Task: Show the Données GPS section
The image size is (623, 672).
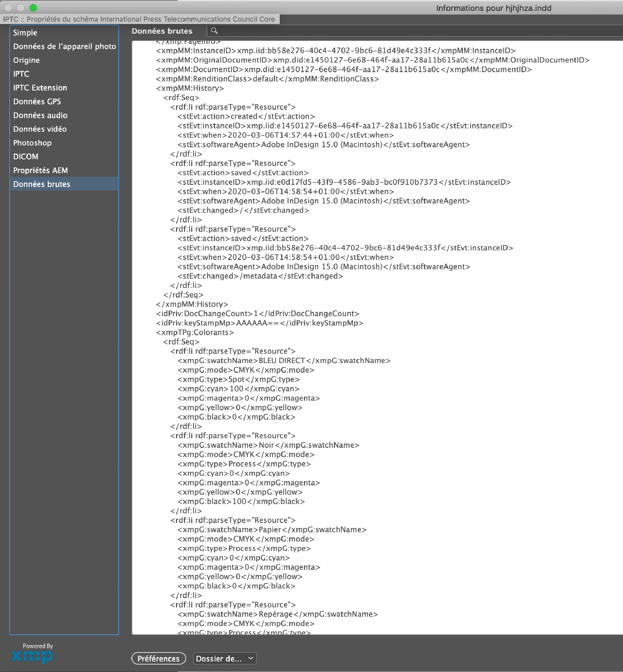Action: (37, 102)
